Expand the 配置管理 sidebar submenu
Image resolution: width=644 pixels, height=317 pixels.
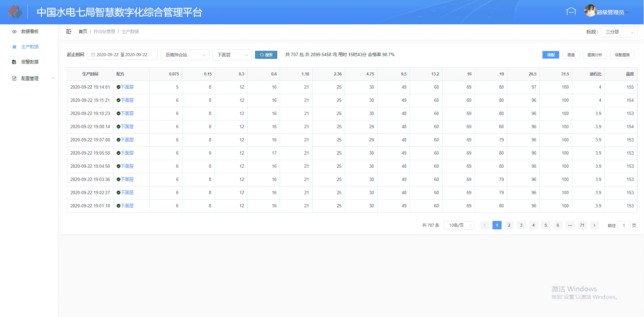click(33, 78)
